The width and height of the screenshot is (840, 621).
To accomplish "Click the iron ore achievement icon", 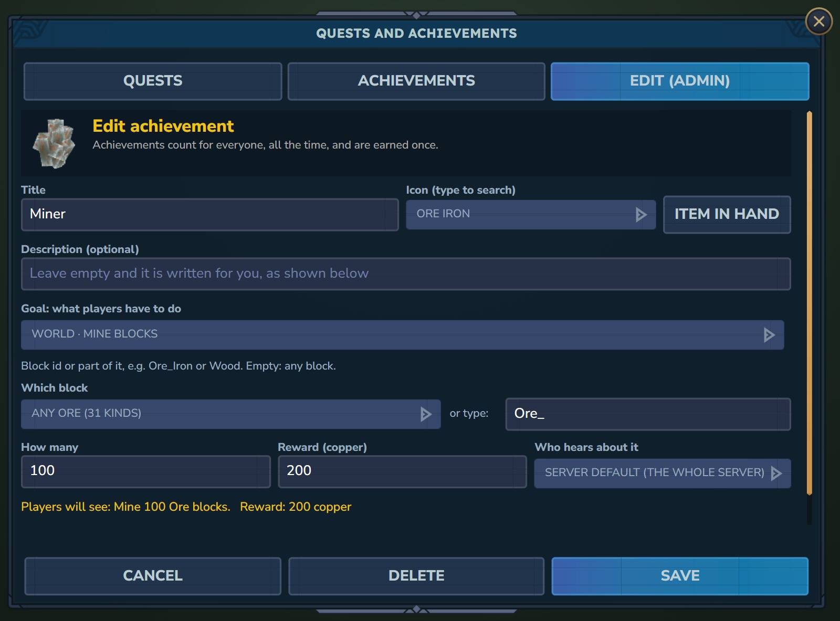I will 54,143.
